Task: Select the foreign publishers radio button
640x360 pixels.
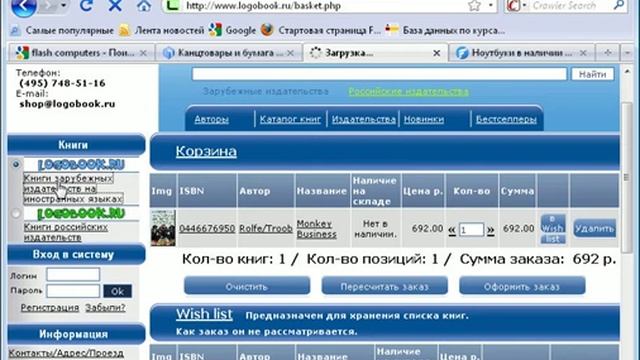Action: [x=16, y=164]
